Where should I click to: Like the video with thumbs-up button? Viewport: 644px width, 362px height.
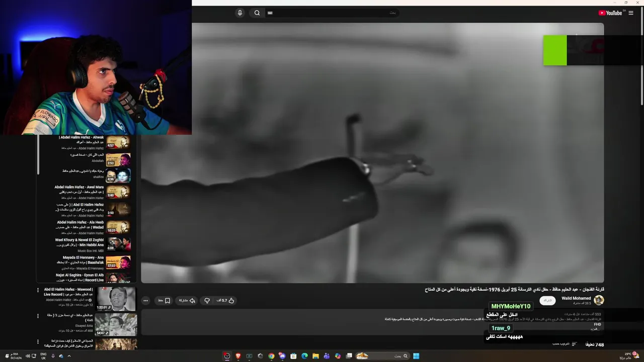tap(226, 301)
